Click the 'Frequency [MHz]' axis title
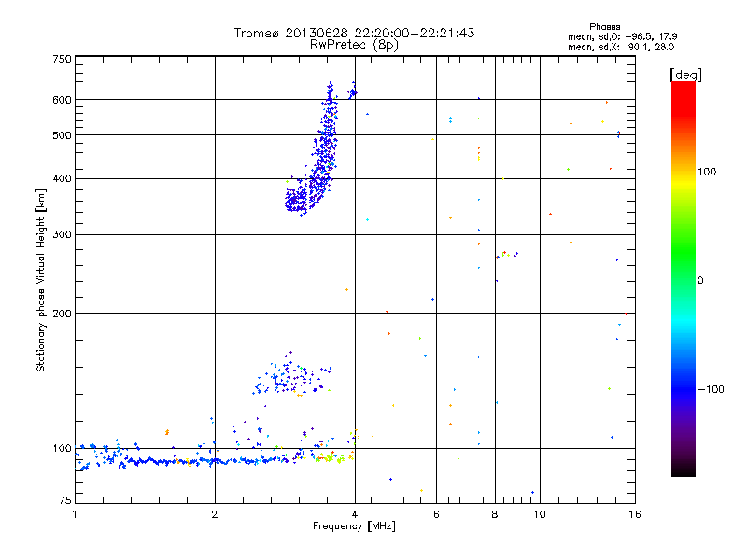Viewport: 747px width, 560px height. pyautogui.click(x=354, y=526)
